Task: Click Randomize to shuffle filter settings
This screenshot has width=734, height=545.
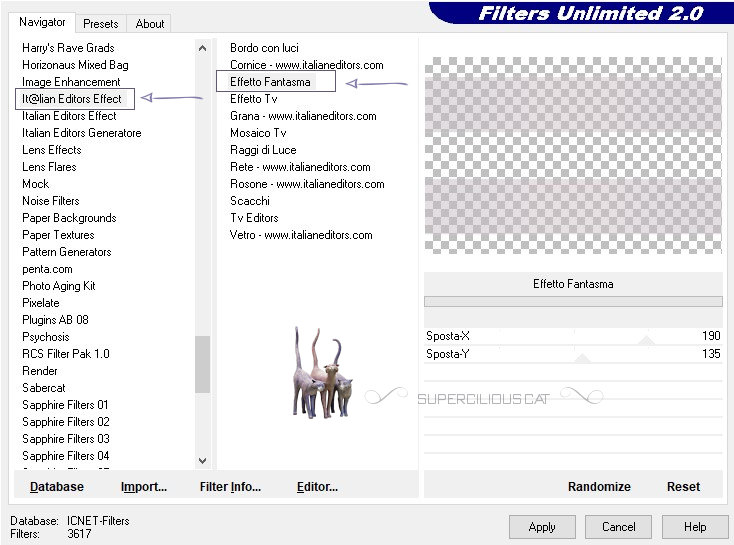Action: point(599,487)
